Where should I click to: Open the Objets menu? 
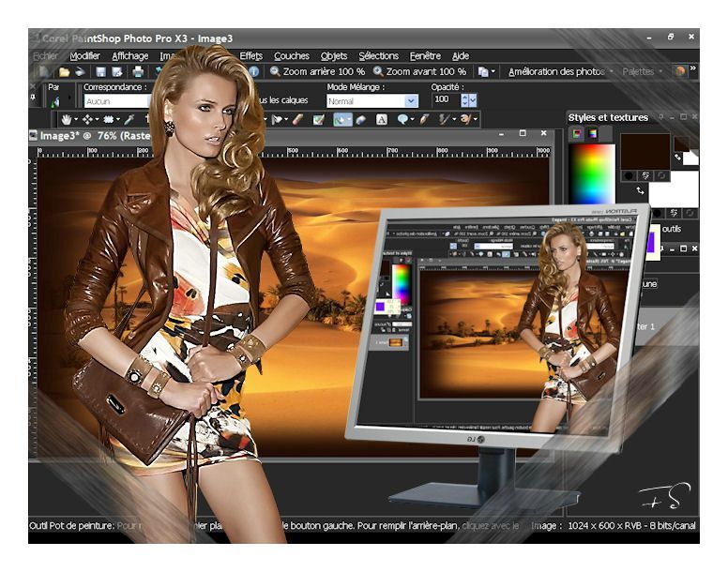click(x=334, y=56)
